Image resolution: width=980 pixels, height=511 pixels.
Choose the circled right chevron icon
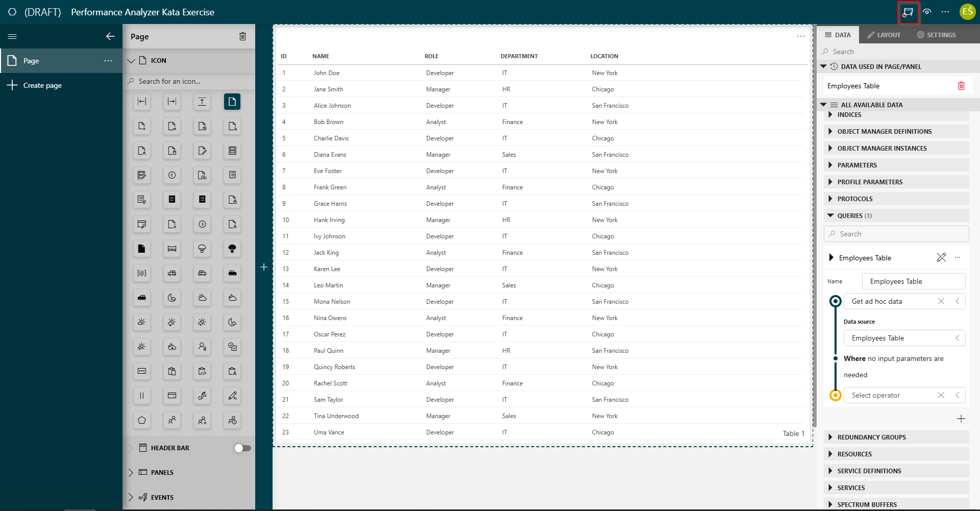(x=202, y=224)
